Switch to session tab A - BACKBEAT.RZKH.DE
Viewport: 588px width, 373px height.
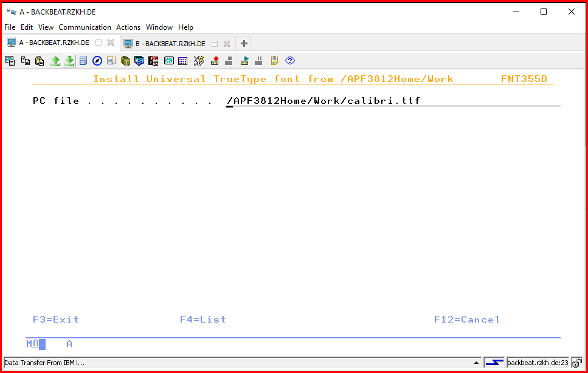[x=54, y=43]
